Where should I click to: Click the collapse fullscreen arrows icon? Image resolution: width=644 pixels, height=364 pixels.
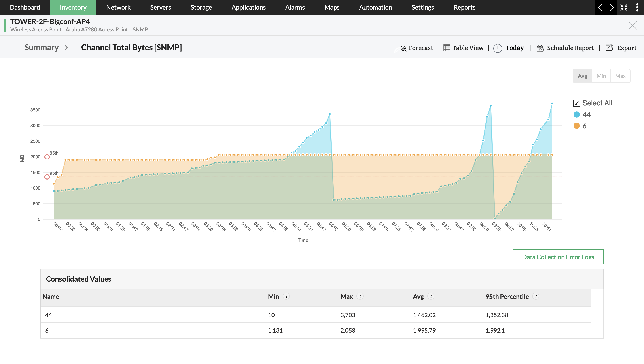(624, 8)
